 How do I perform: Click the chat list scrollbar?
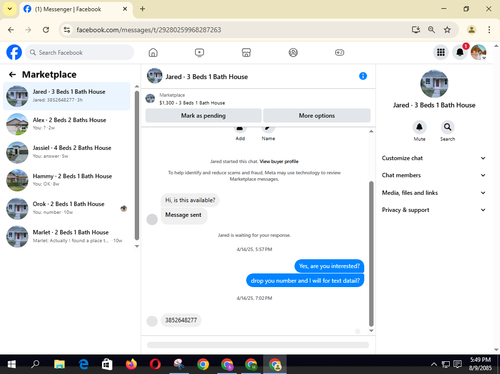[137, 165]
